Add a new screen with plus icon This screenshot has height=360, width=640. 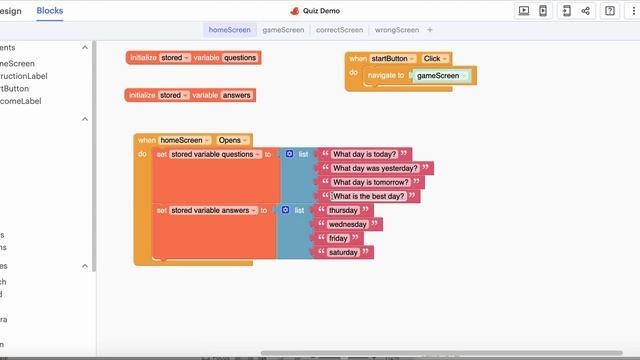430,30
